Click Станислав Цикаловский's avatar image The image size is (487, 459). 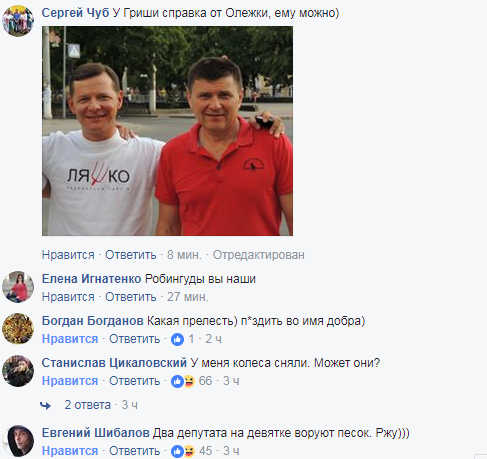point(18,371)
